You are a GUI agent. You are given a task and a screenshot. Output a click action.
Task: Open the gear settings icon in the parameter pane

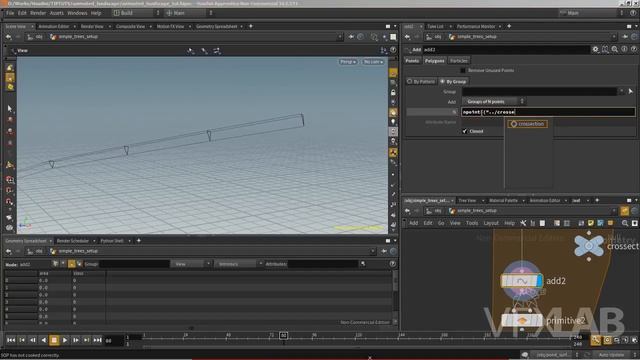[x=596, y=49]
